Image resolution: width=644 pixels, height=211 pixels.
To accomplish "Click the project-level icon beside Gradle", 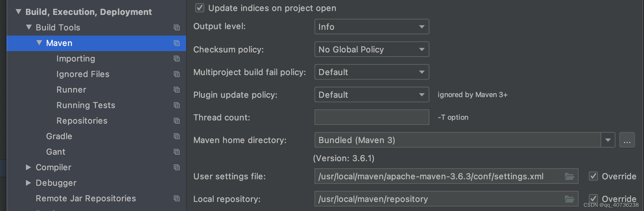I will click(x=177, y=136).
